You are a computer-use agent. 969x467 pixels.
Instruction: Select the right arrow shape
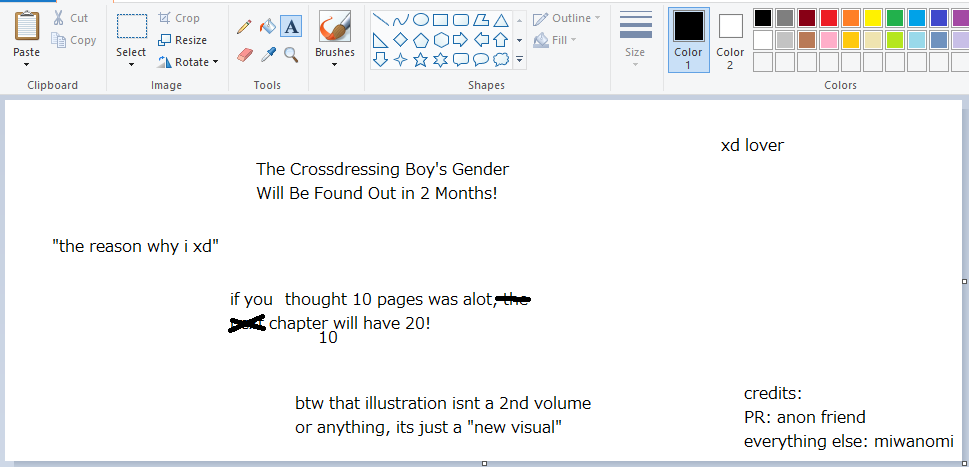tap(460, 40)
